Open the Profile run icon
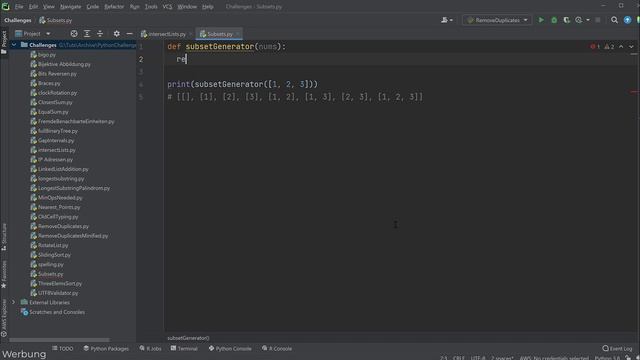 click(579, 20)
